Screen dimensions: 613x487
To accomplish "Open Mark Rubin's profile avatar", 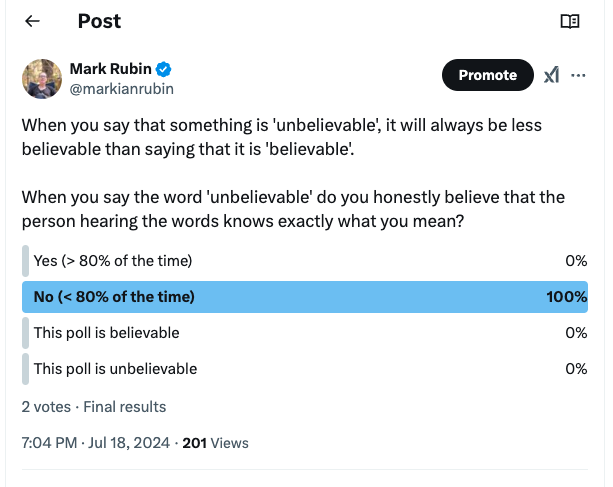I will 41,78.
